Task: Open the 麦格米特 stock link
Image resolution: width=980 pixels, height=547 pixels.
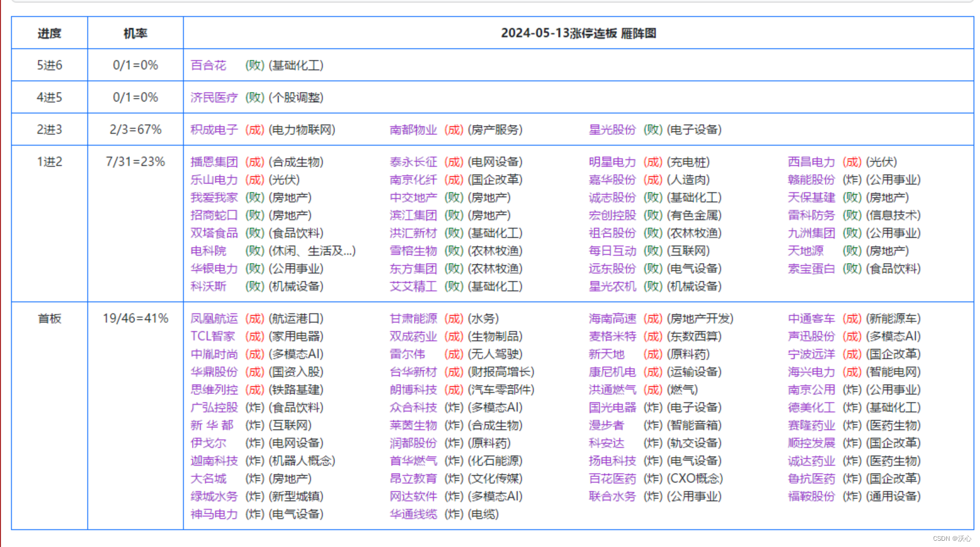Action: [x=612, y=336]
